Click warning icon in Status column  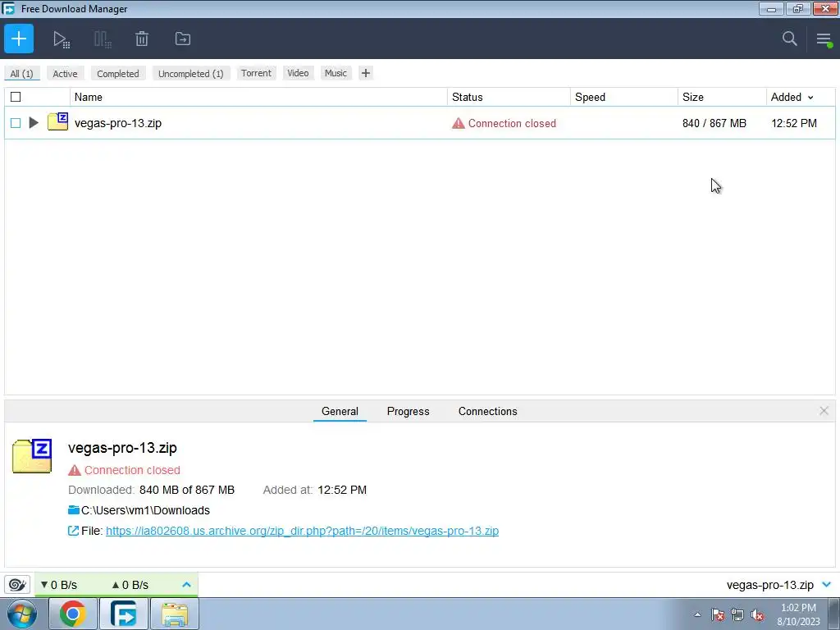click(x=458, y=123)
